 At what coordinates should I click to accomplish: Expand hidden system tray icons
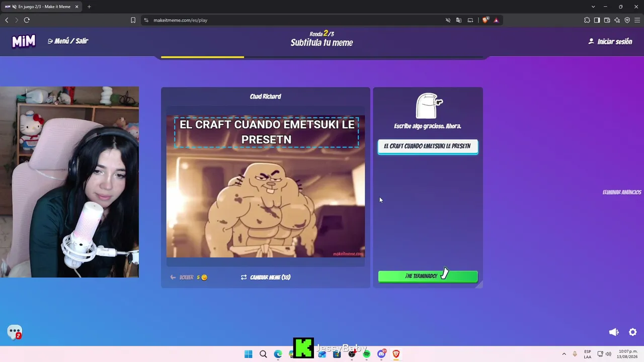564,354
